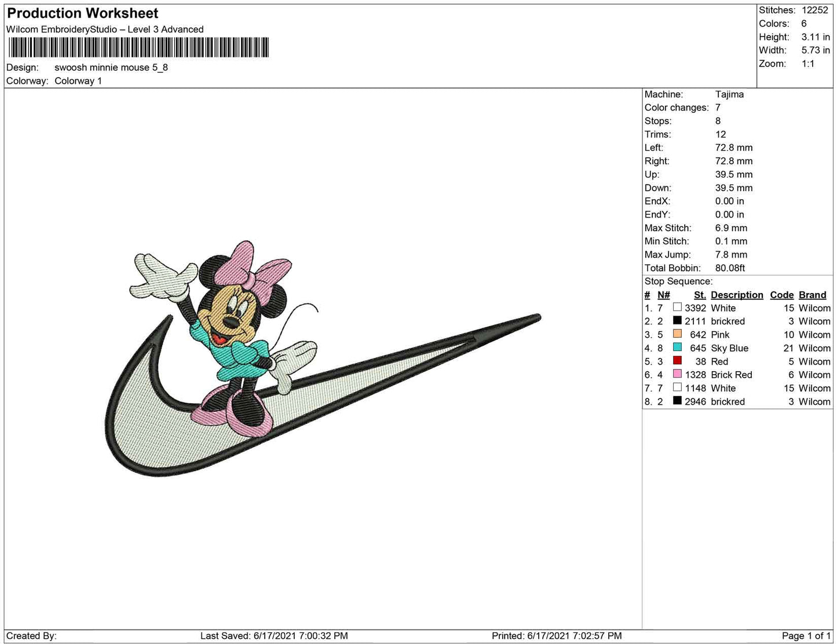Click the "Production Worksheet" title
Viewport: 837px width, 644px height.
click(x=83, y=13)
